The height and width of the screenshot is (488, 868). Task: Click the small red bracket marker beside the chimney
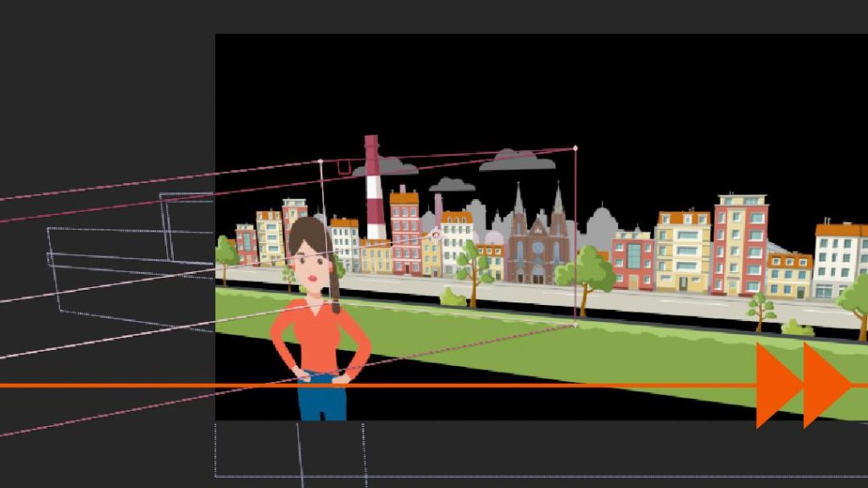coord(343,168)
